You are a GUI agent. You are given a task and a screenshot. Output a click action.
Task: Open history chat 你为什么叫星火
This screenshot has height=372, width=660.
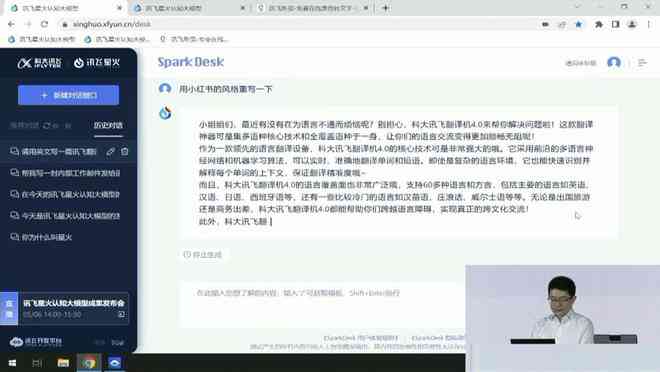pos(47,237)
